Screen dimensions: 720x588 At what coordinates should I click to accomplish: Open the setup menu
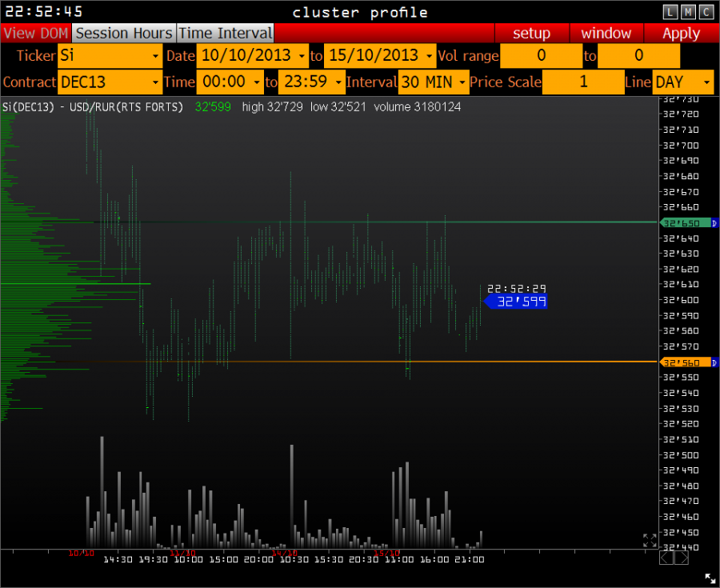click(x=531, y=33)
